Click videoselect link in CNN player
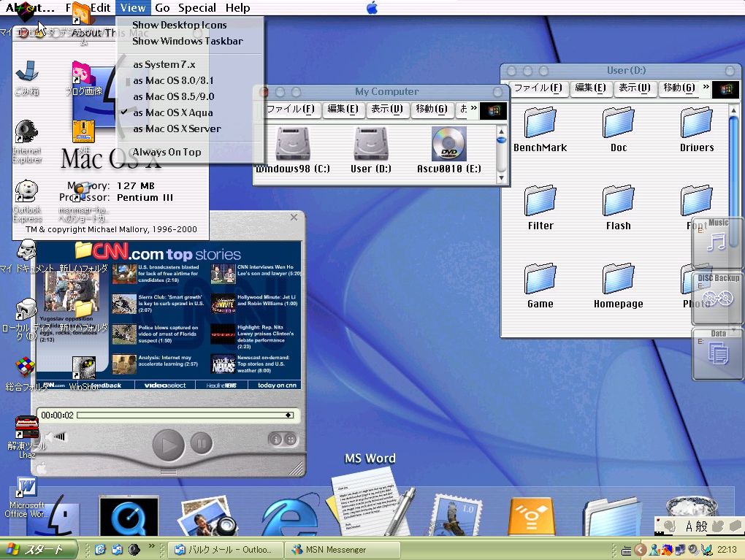Screen dimensions: 745x560 165,386
